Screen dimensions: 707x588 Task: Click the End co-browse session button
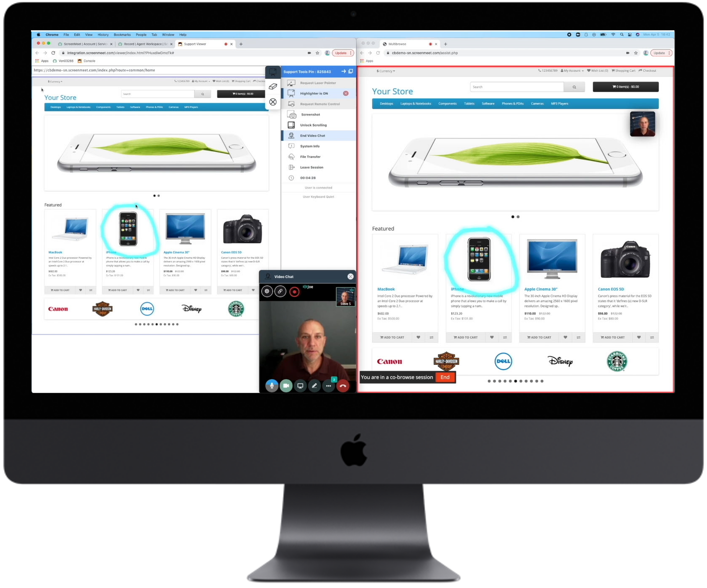click(445, 377)
